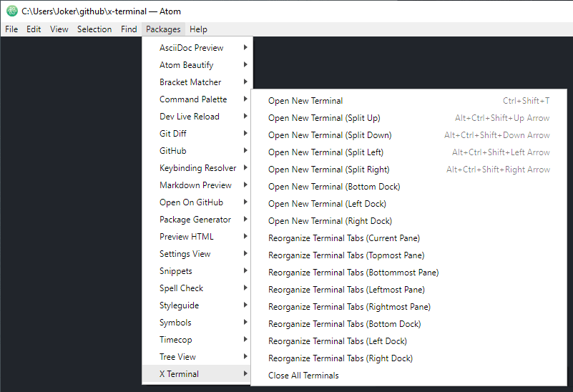Open the Selection menu

tap(94, 29)
